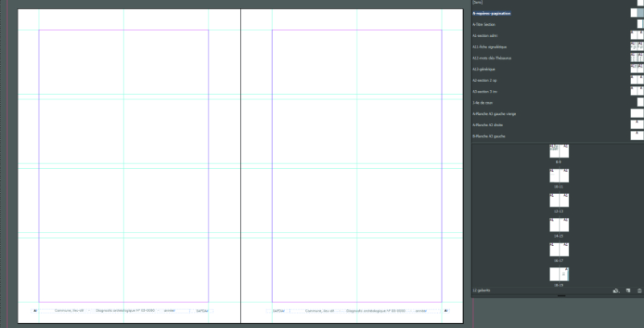Screen dimensions: 644x328
Task: Click the A-repères-pagination master thumbnail
Action: tap(637, 13)
